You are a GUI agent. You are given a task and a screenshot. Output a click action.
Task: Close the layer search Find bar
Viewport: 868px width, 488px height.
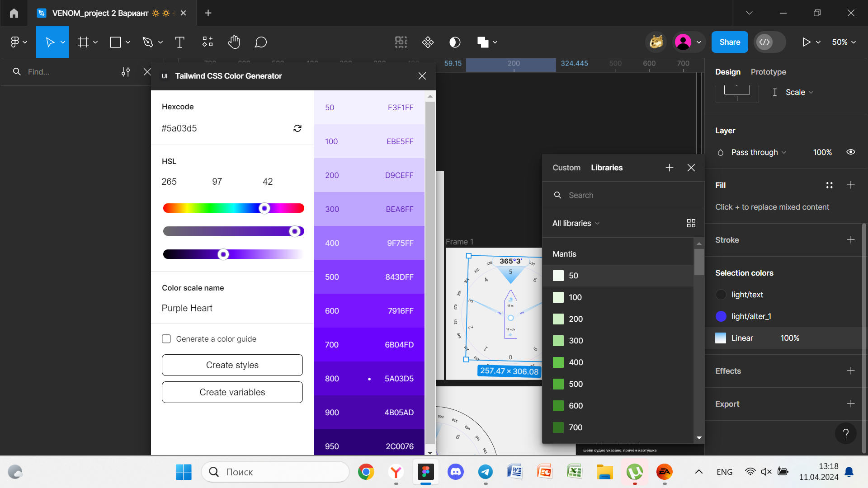click(x=147, y=72)
